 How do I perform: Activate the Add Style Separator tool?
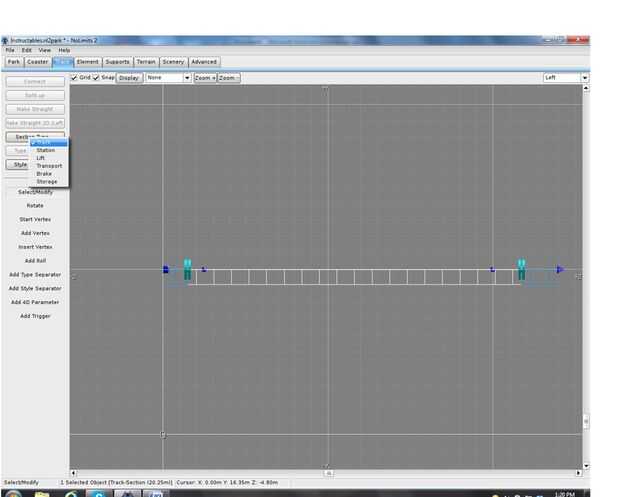[35, 289]
